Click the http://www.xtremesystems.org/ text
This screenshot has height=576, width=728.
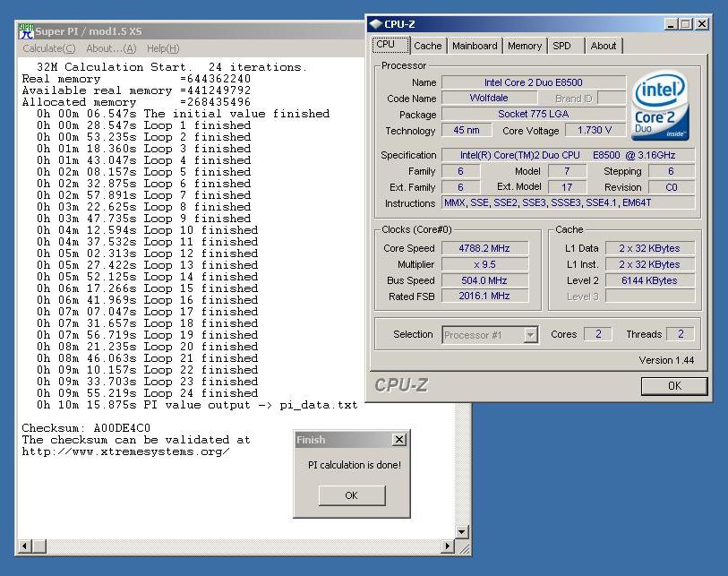tap(125, 451)
